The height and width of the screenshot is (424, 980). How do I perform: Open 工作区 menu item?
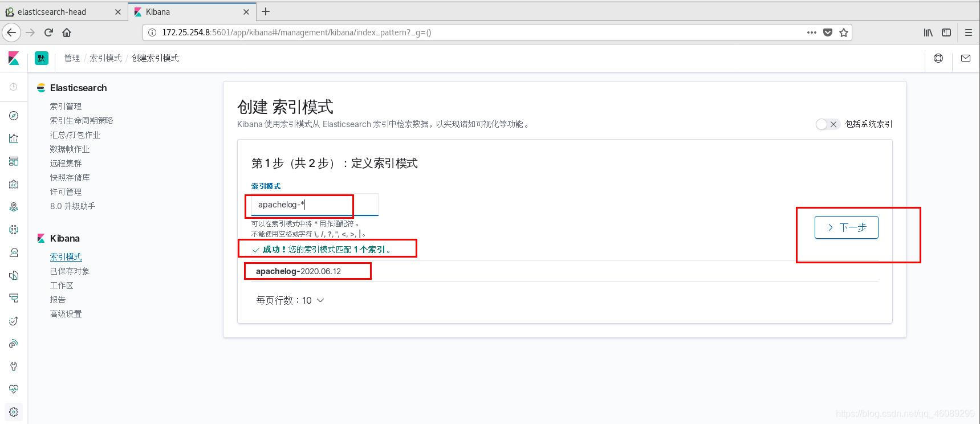(62, 286)
